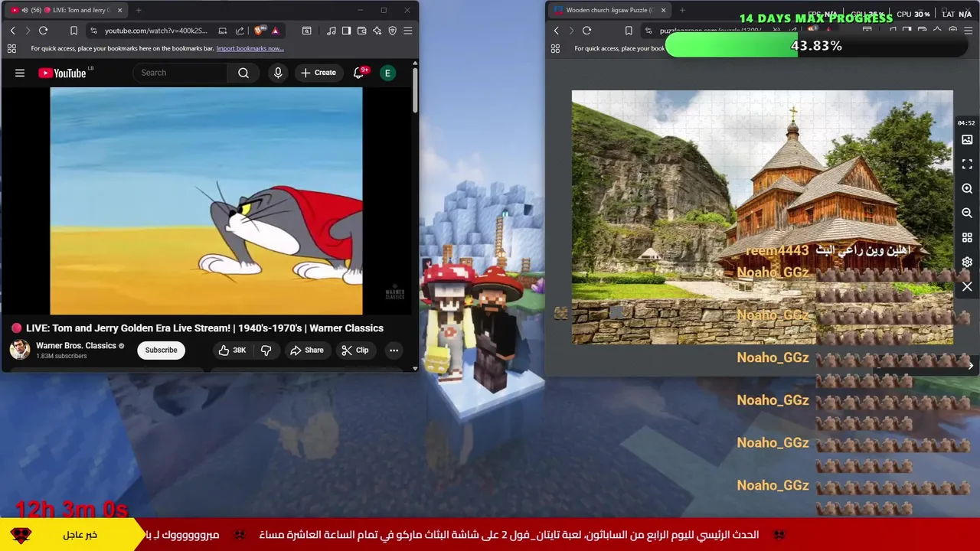
Task: Reload the puzzle page
Action: click(x=586, y=31)
